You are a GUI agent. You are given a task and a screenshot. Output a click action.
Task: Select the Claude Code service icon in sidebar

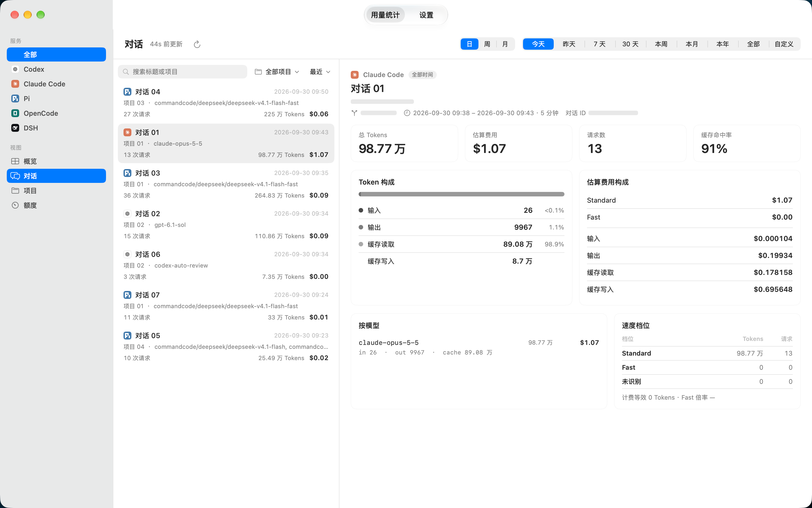pos(15,84)
